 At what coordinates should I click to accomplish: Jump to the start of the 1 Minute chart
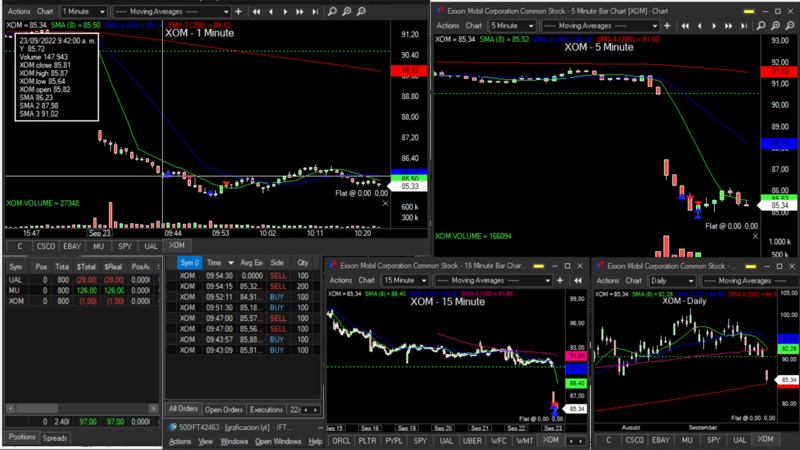point(256,11)
